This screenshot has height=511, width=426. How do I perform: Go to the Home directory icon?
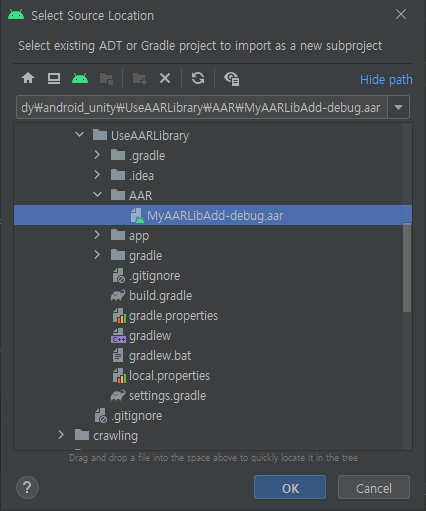point(28,78)
